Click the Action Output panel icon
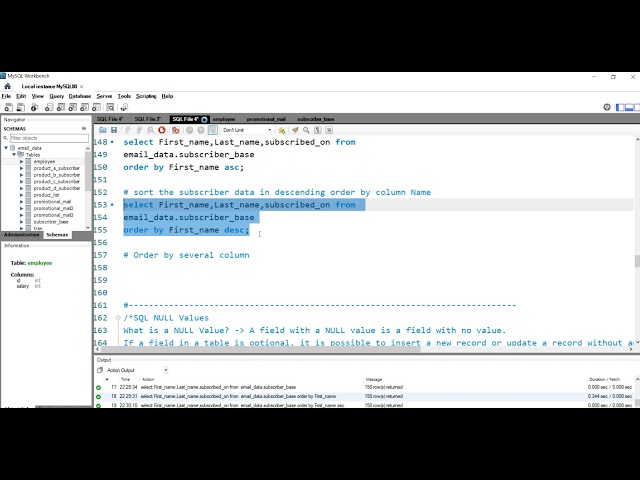 coord(100,370)
